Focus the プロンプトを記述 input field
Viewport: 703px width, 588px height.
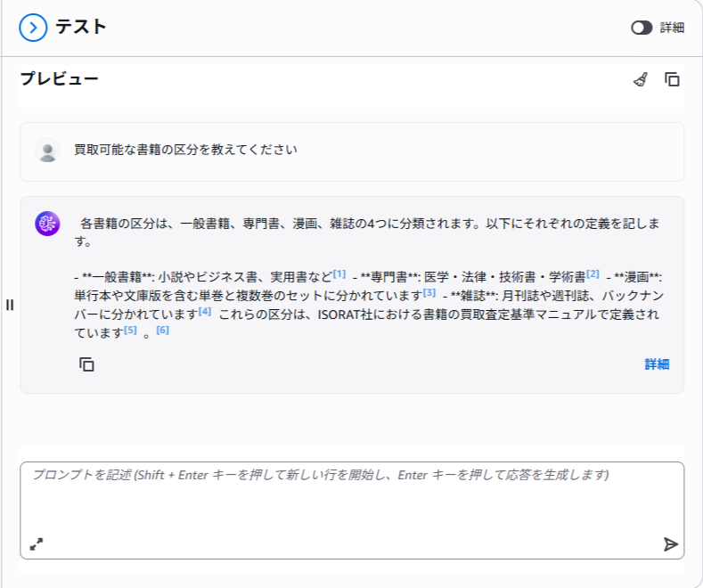pyautogui.click(x=351, y=499)
